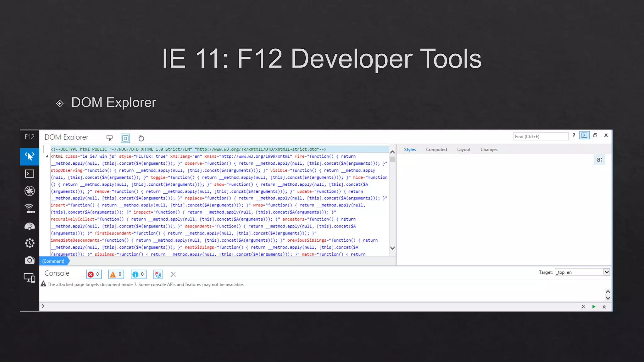Run script with green play icon
The width and height of the screenshot is (644, 362).
pos(594,307)
